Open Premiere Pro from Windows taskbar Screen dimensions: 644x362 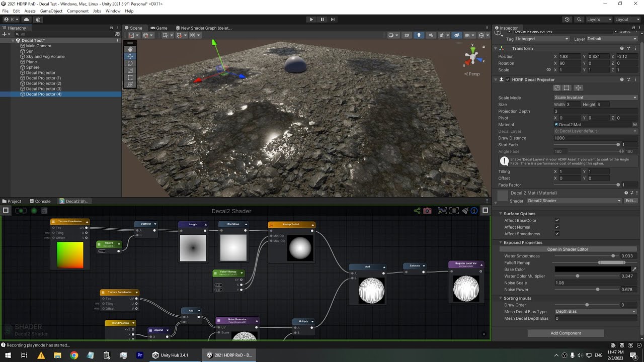(140, 355)
